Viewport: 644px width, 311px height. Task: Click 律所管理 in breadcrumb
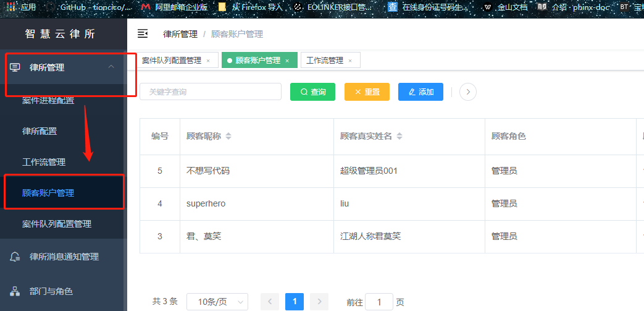[180, 34]
